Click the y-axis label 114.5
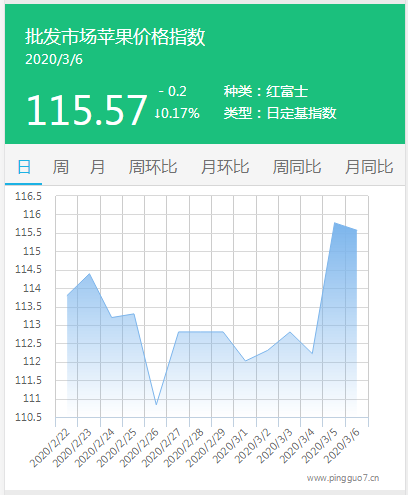 click(28, 269)
